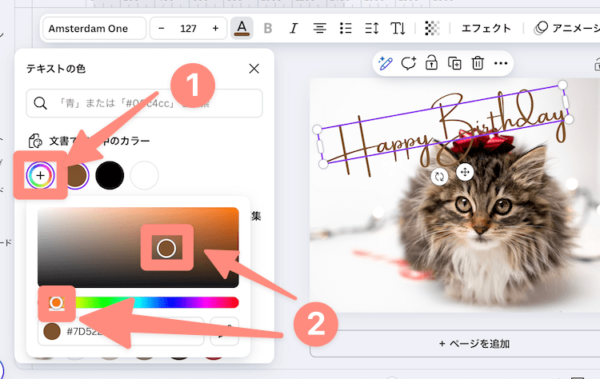Click ページを追加 to add a page

[474, 344]
